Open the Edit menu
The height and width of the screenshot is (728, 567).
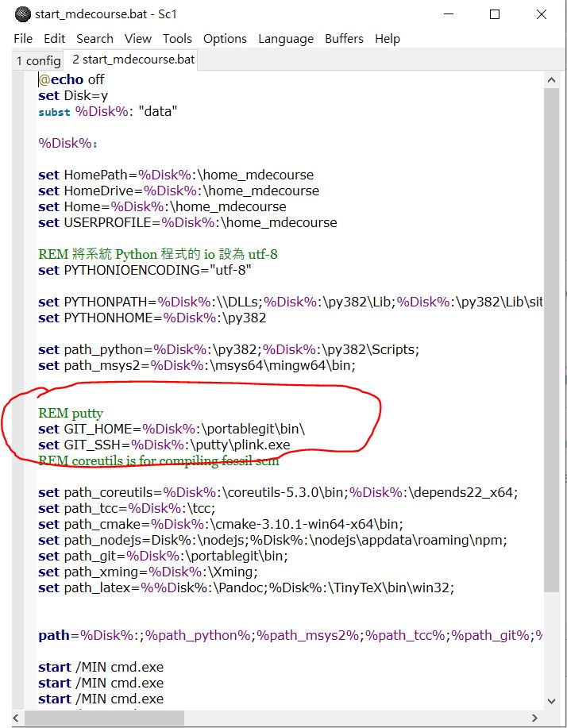click(x=55, y=38)
